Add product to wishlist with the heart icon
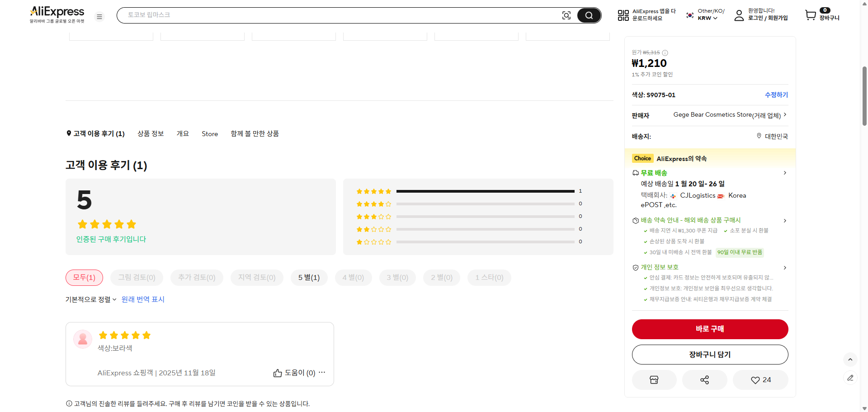 pos(760,380)
